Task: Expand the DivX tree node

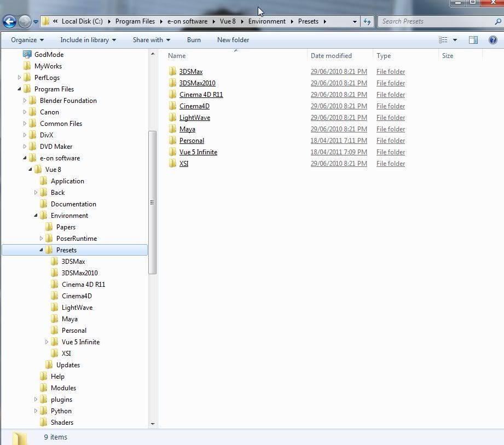Action: click(25, 135)
